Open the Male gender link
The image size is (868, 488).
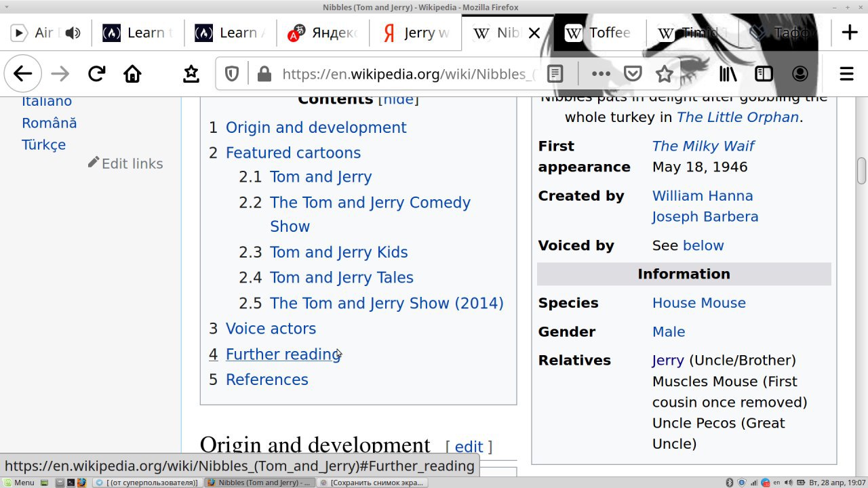tap(669, 331)
